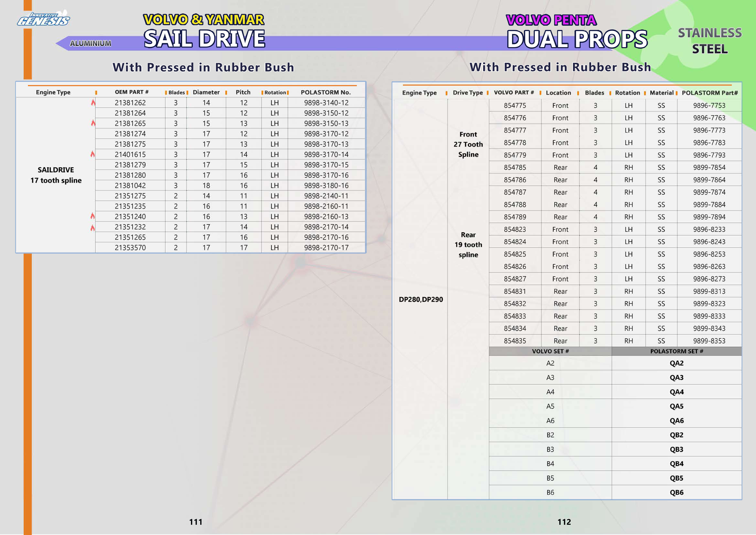Click Volvo part number 854823
This screenshot has width=756, height=535.
(515, 229)
